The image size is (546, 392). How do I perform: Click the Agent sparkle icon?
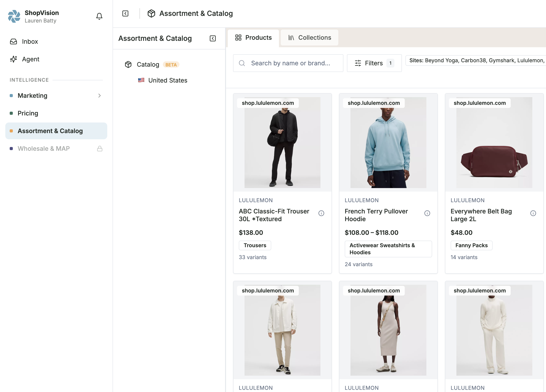tap(13, 59)
